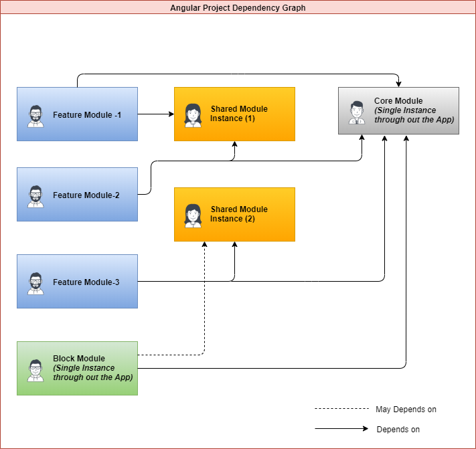Click the "Shared Module Instance (2)" text
Image resolution: width=476 pixels, height=449 pixels.
239,214
